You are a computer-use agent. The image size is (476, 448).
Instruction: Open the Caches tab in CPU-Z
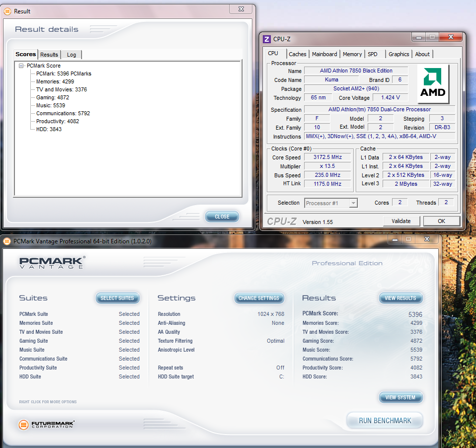point(298,54)
